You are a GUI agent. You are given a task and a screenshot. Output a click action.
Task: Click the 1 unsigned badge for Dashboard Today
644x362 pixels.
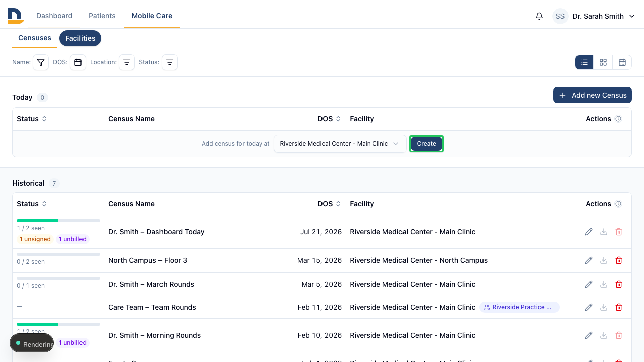pyautogui.click(x=35, y=239)
